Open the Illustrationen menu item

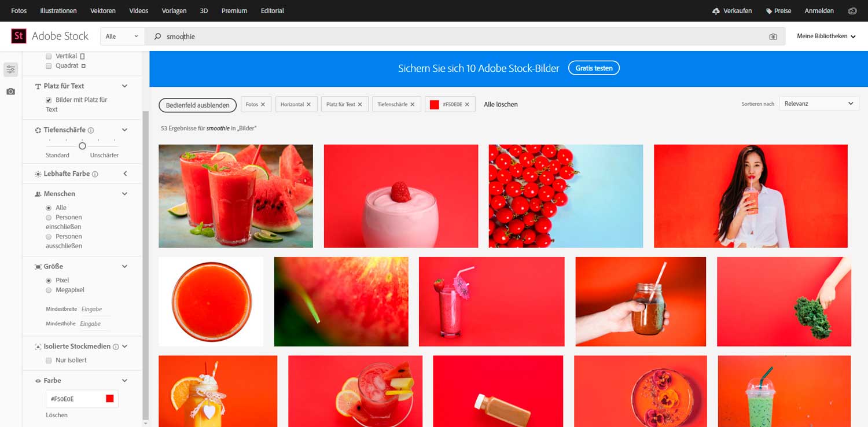click(x=58, y=11)
